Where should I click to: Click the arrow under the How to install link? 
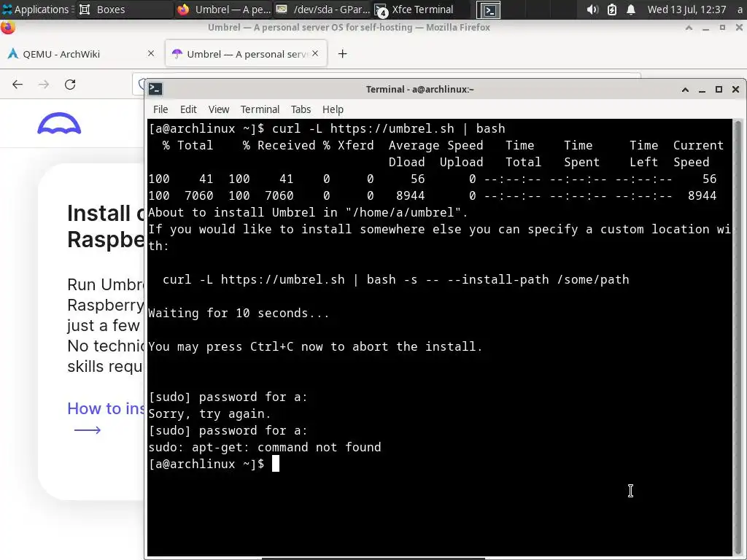[88, 430]
